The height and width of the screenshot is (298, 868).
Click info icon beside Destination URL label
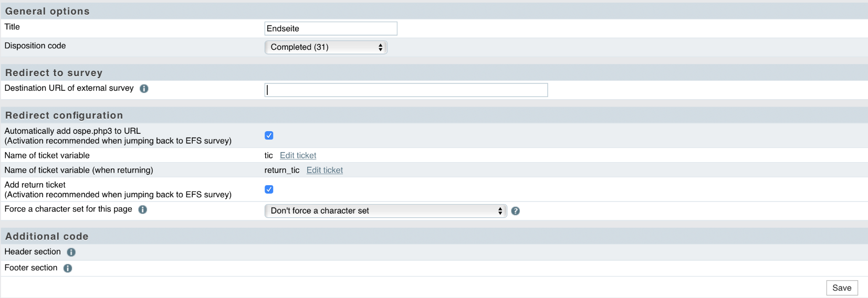click(x=144, y=89)
